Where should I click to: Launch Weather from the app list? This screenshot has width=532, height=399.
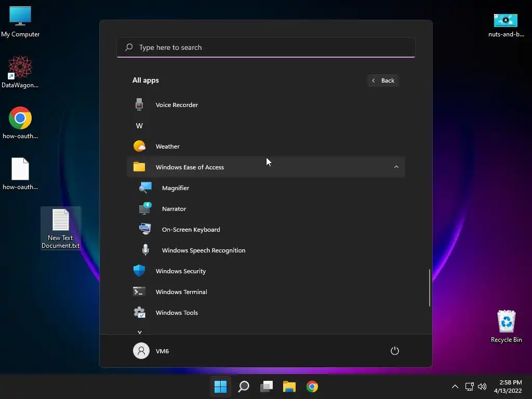coord(265,146)
